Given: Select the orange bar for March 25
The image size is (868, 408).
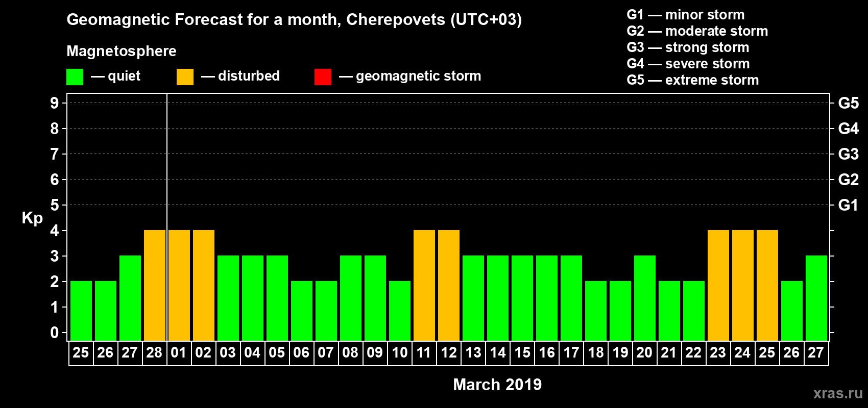Looking at the screenshot, I should click(767, 285).
